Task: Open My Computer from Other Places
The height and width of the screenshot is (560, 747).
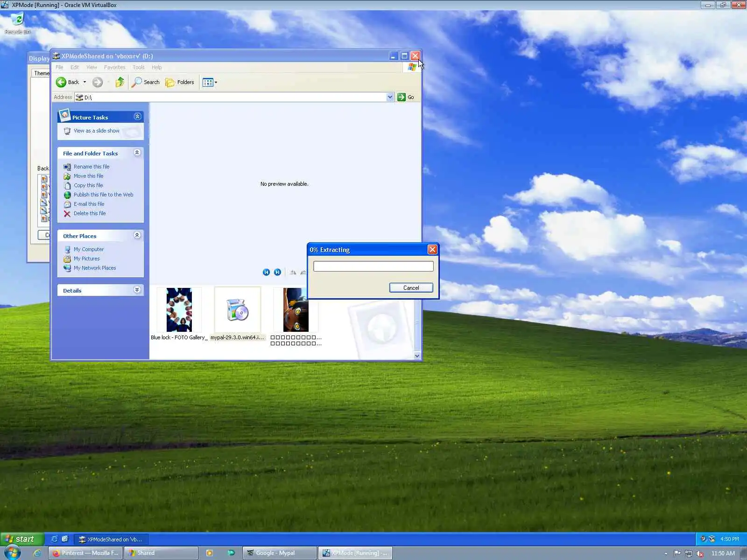Action: coord(89,249)
